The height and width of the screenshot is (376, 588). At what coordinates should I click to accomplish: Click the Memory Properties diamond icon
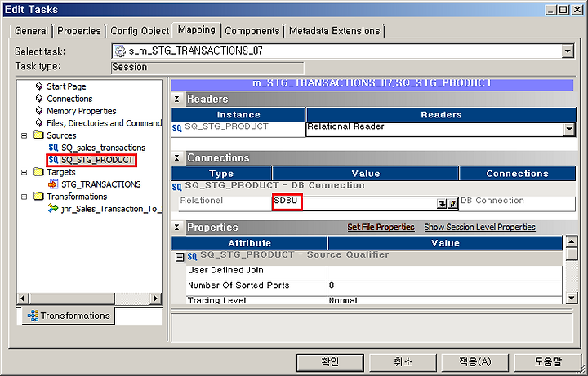pyautogui.click(x=38, y=111)
